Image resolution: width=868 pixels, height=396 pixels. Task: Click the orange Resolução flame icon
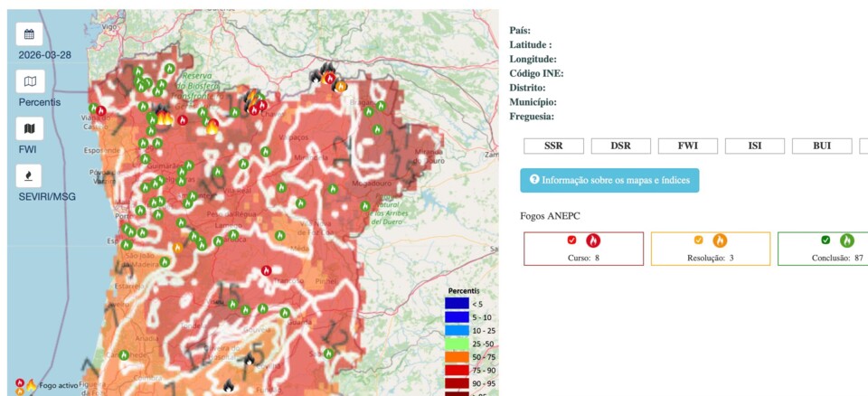point(720,240)
